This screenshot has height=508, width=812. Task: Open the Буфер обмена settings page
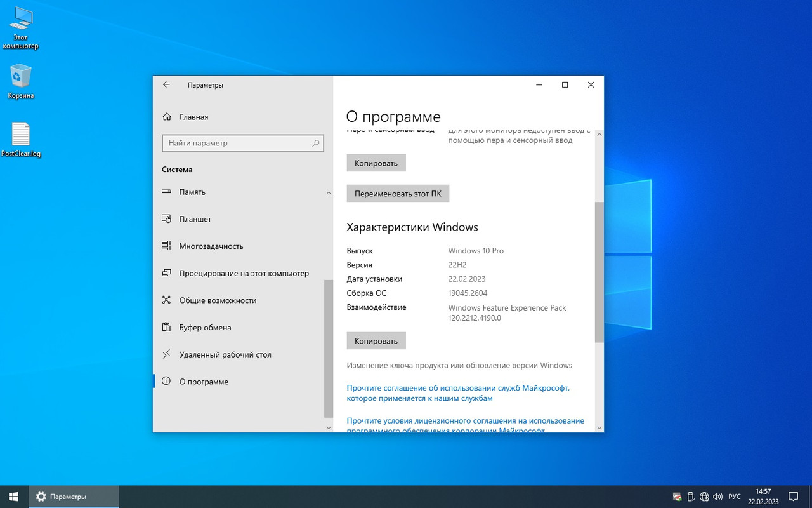(243, 328)
